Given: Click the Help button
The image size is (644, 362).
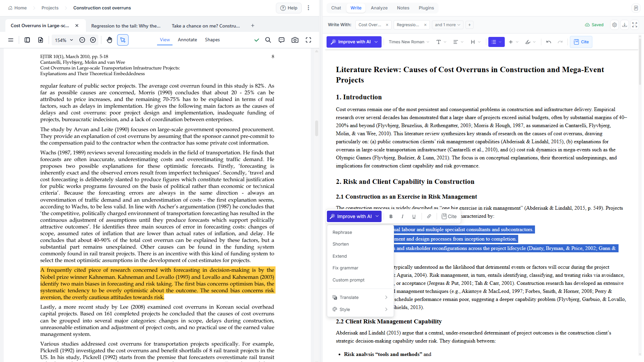Looking at the screenshot, I should click(x=289, y=8).
